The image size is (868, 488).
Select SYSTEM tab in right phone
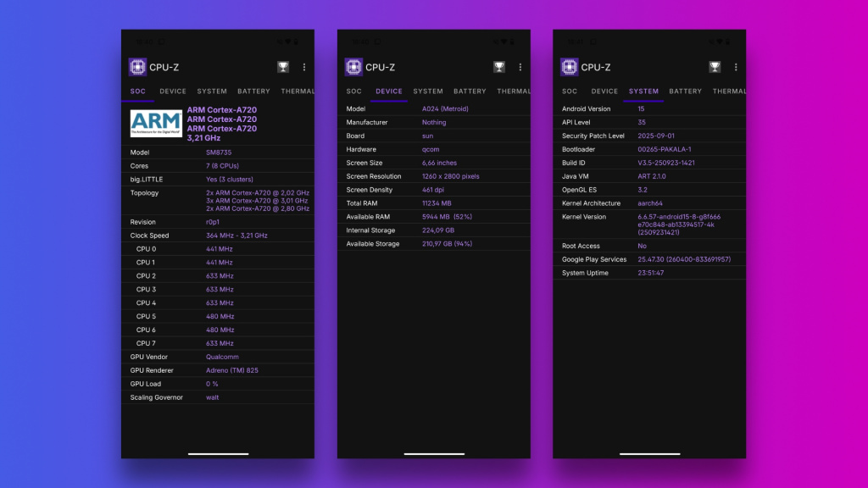pos(643,91)
